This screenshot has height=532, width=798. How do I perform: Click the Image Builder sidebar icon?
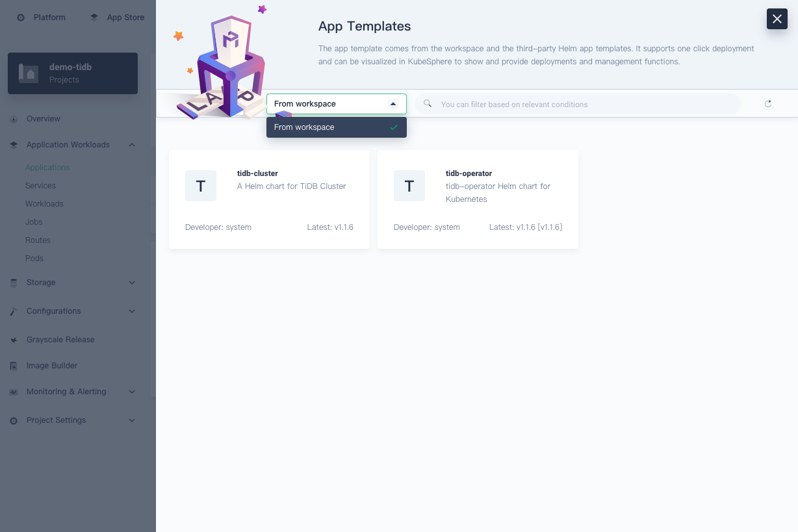point(14,366)
